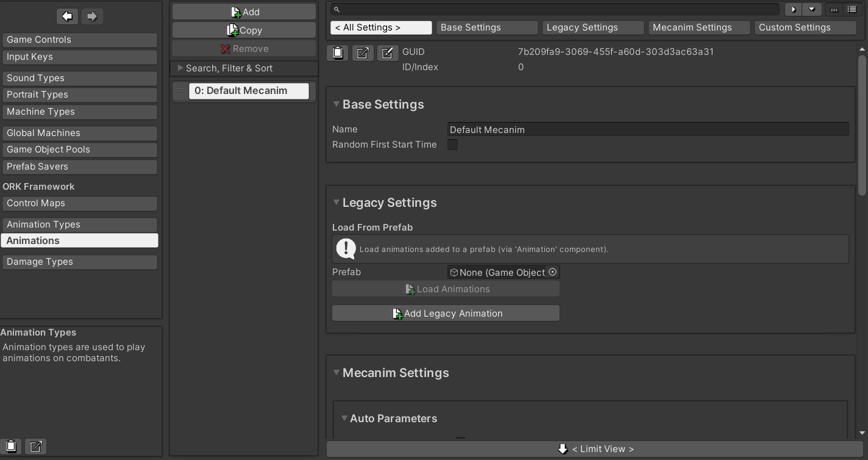Switch to list view mode icon
Screen dimensions: 868x460
[x=852, y=9]
